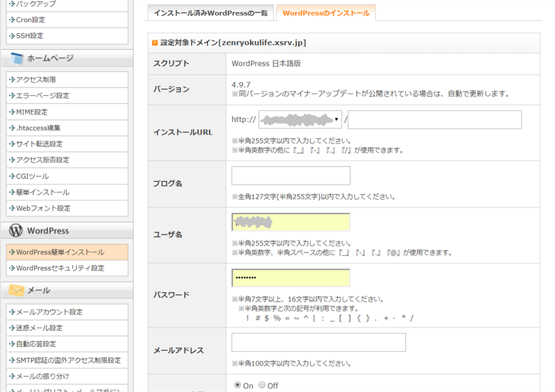This screenshot has height=392, width=555.
Task: Click the スクリプト row label
Action: 171,63
